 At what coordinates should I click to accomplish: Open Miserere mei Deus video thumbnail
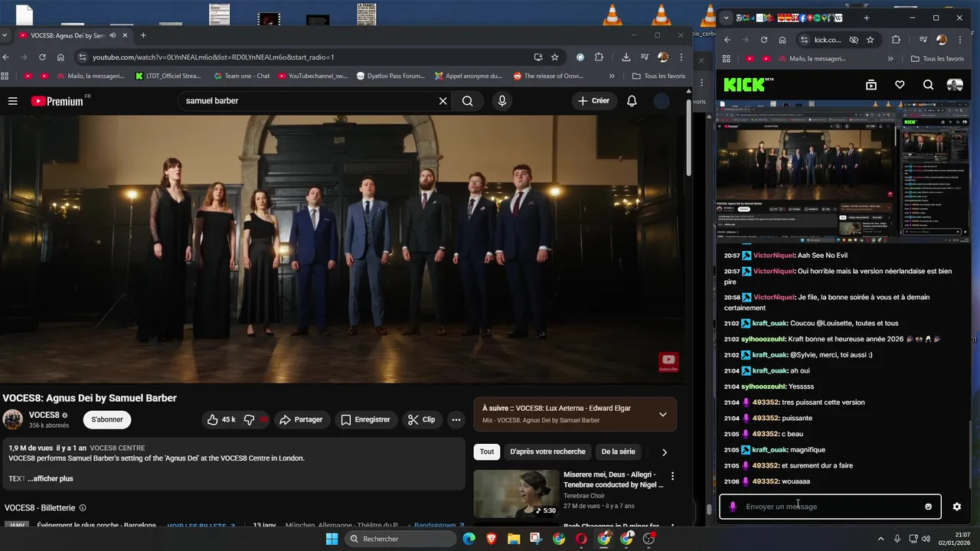[516, 494]
